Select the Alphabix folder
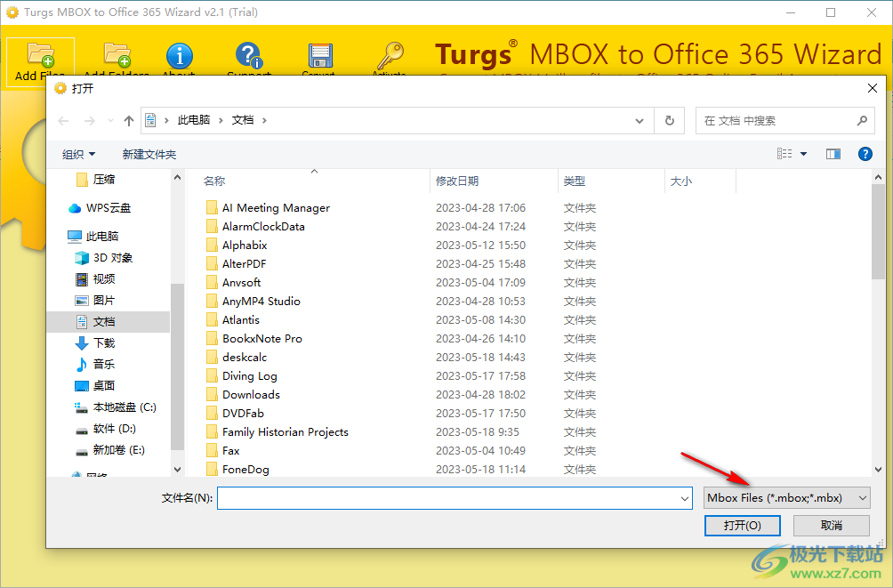The height and width of the screenshot is (588, 893). click(237, 245)
